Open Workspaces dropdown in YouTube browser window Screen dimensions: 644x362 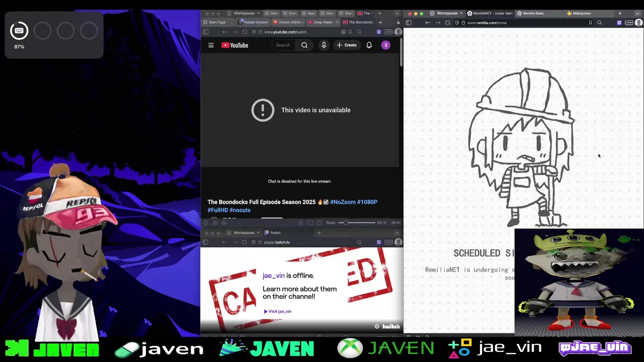point(244,13)
